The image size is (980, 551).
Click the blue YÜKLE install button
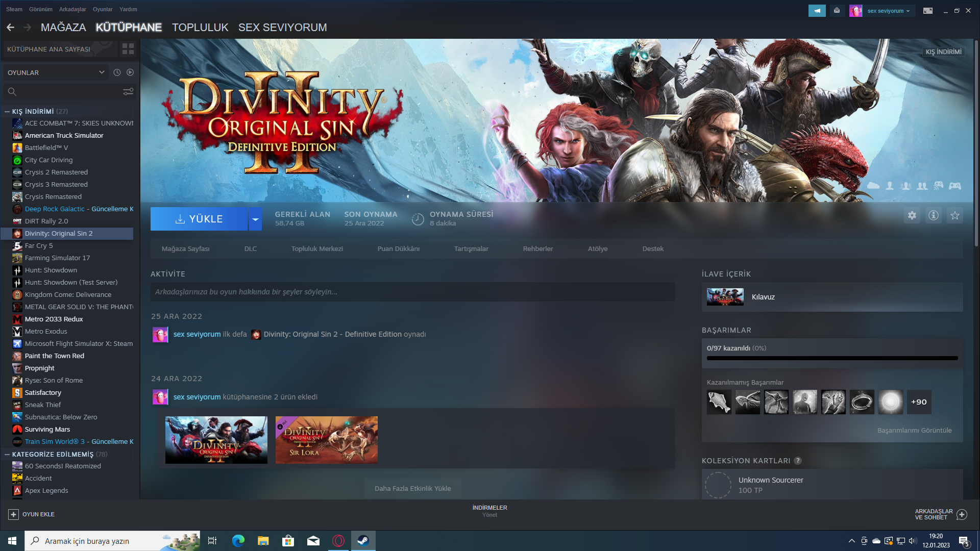(x=199, y=219)
